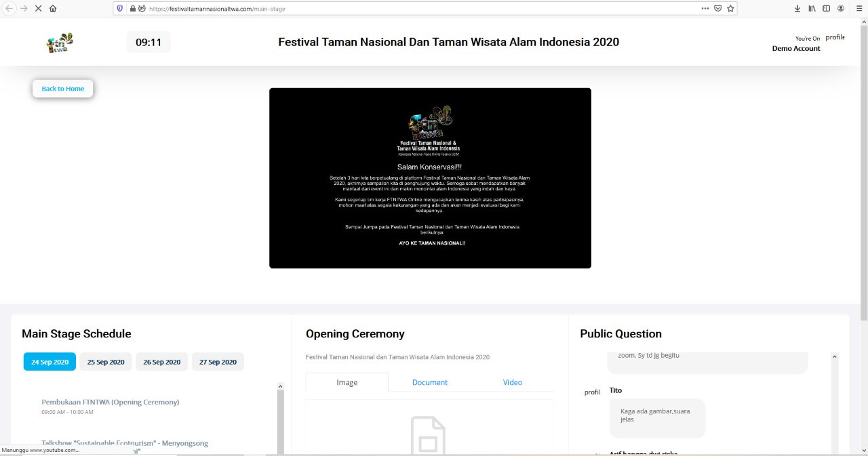Open the tracking protection shield icon
Screen dimensions: 868x456
click(120, 9)
